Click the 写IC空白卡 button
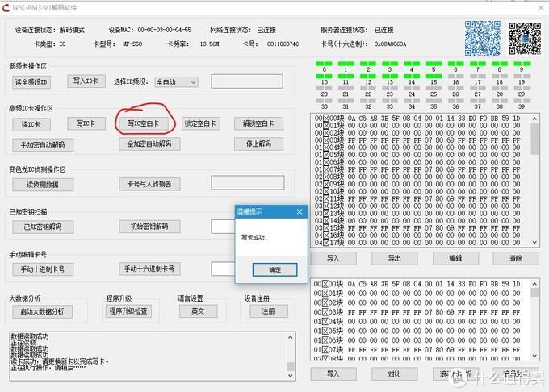 tap(143, 123)
